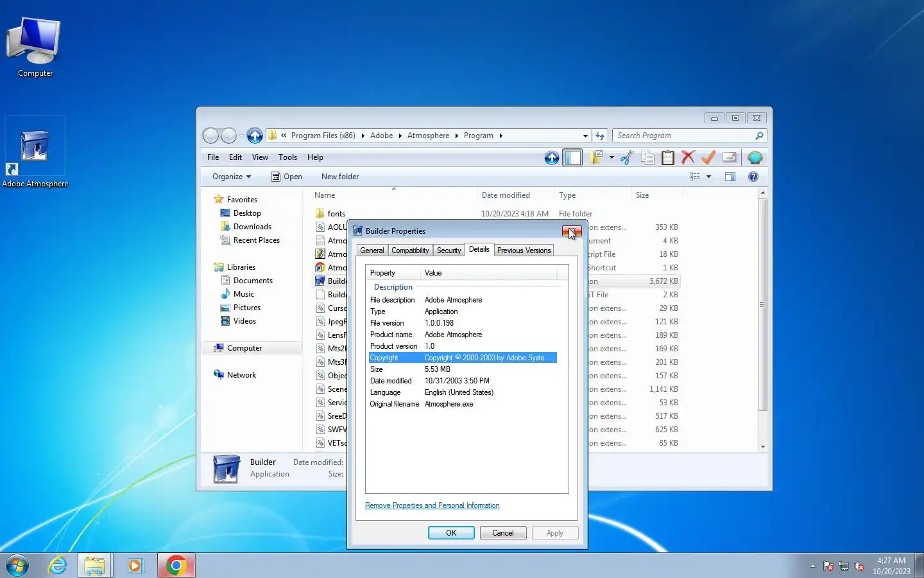Select Downloads in Favorites
The height and width of the screenshot is (578, 924).
[252, 227]
